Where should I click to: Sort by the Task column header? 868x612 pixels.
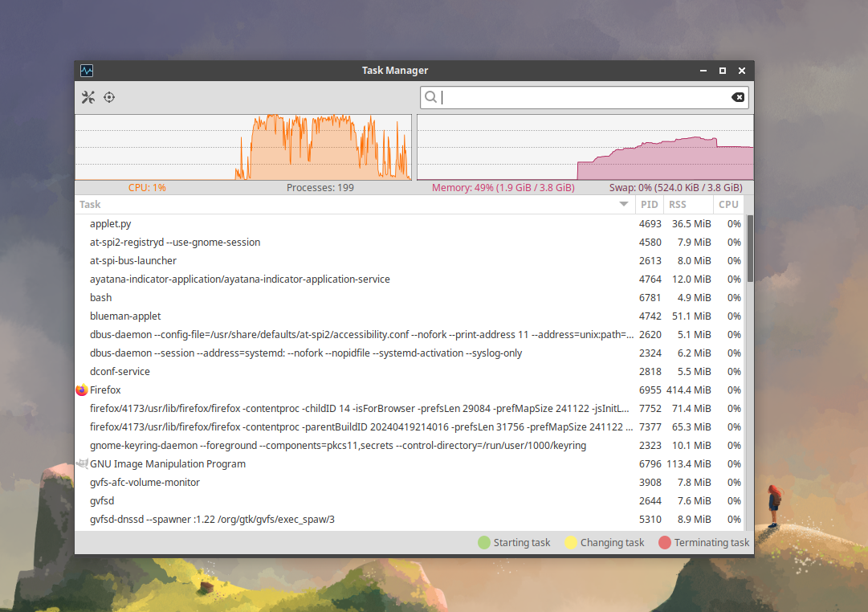[355, 204]
